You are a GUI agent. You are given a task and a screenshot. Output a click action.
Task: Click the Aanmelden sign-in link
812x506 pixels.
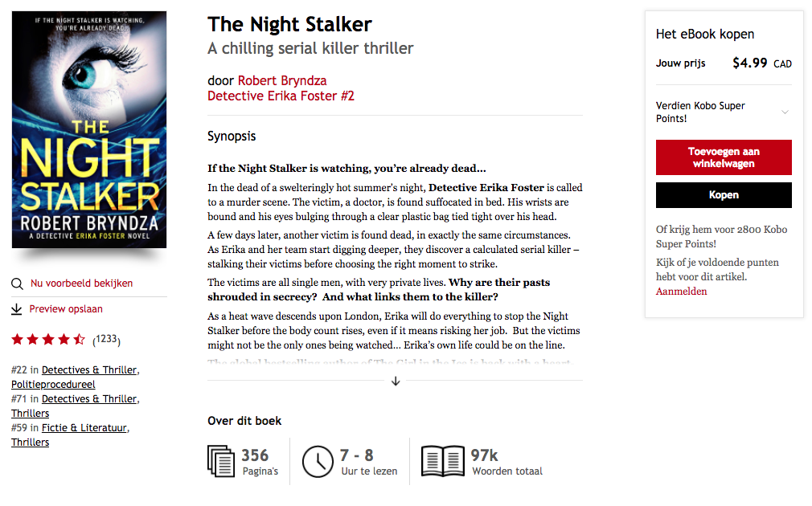682,292
